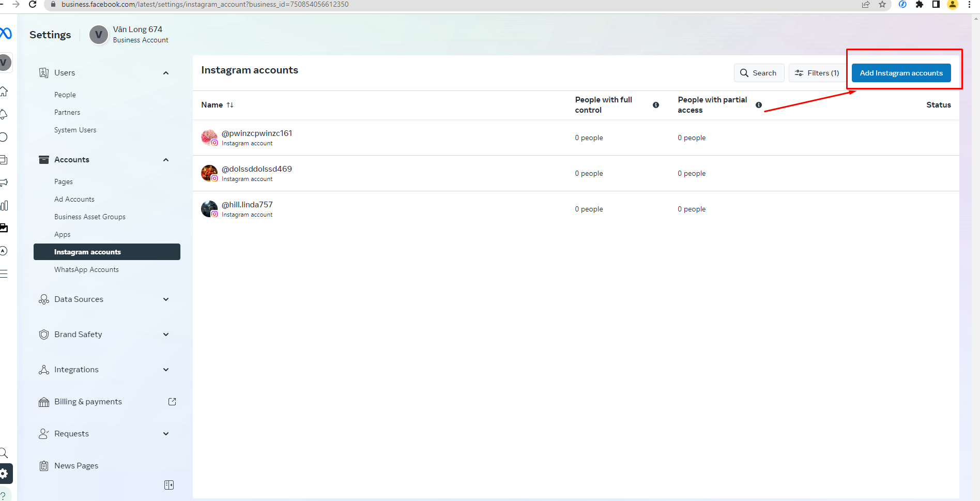This screenshot has height=501, width=980.
Task: Open external link icon beside Billing & payments
Action: [172, 402]
